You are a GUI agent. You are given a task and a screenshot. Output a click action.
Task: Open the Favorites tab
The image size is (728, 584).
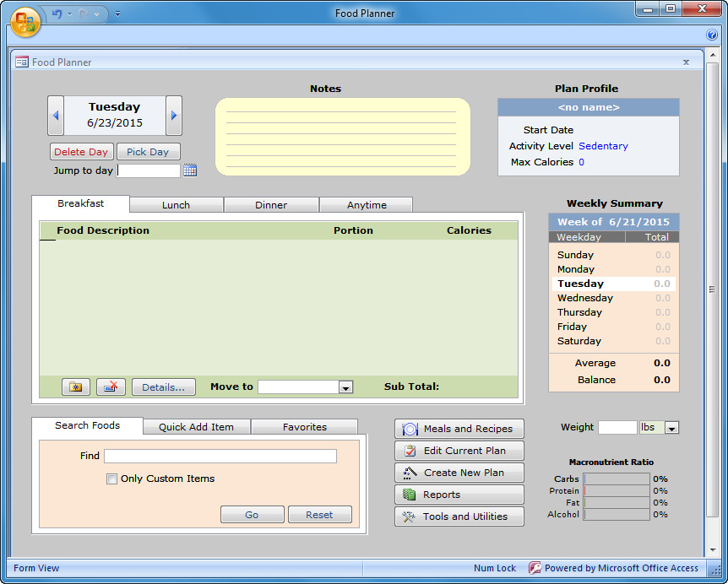pyautogui.click(x=305, y=427)
